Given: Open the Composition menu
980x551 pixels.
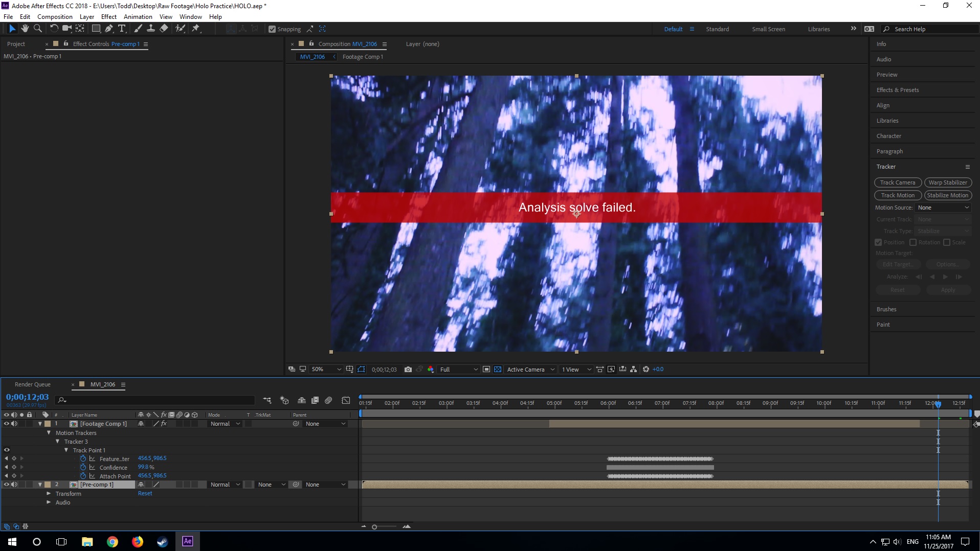Looking at the screenshot, I should [x=55, y=16].
